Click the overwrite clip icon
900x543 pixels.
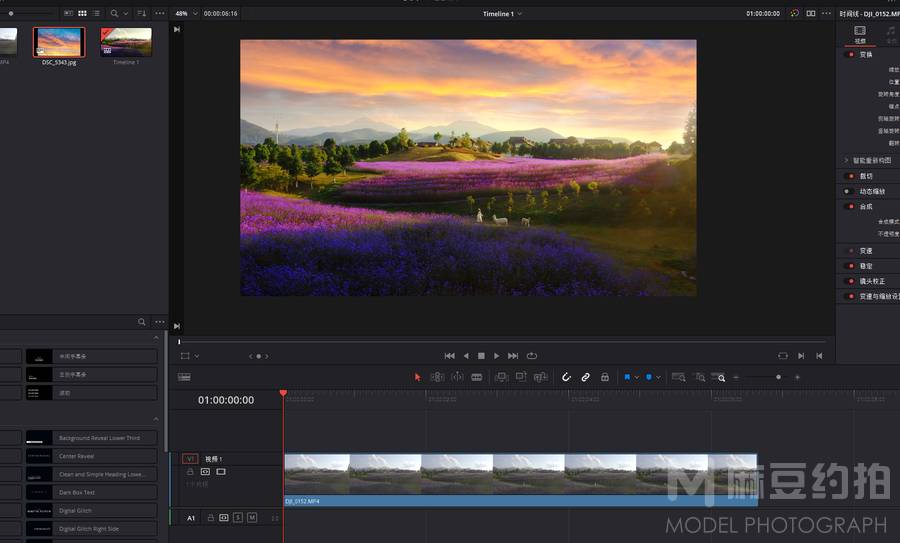pyautogui.click(x=521, y=377)
